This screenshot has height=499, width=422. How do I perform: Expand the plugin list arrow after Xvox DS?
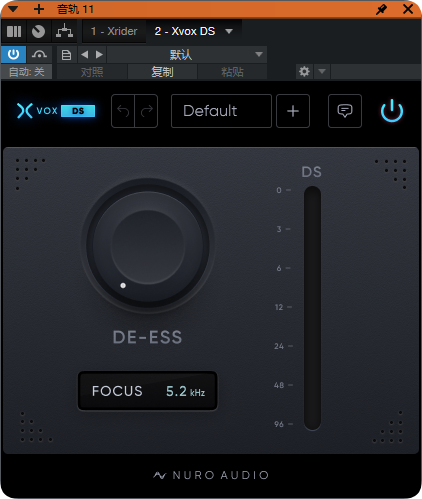pyautogui.click(x=229, y=31)
